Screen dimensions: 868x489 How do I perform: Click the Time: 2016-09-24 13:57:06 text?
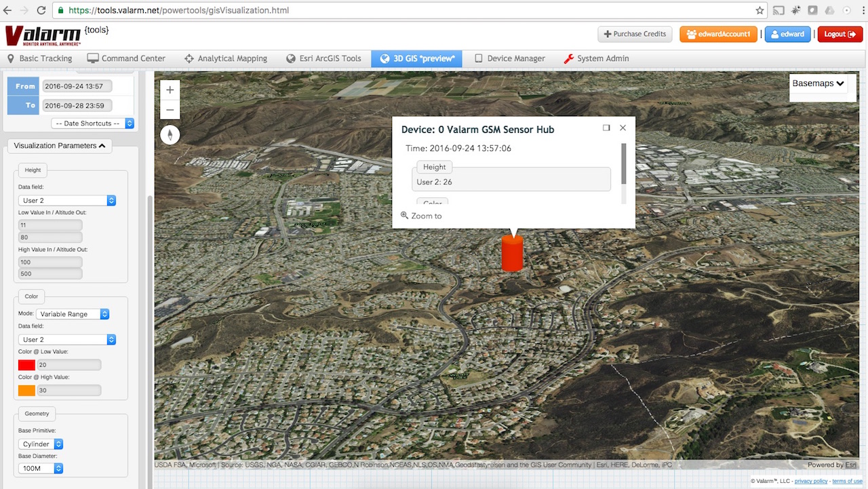tap(458, 148)
